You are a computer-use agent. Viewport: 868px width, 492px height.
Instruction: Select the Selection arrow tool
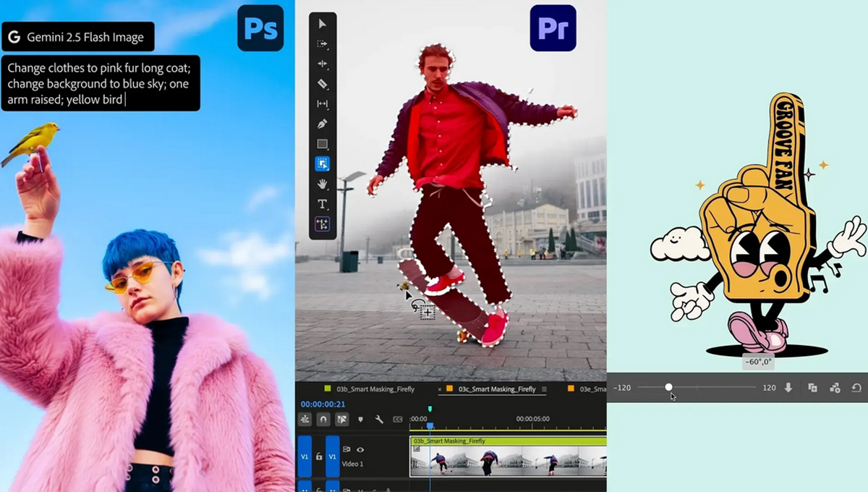pos(323,25)
